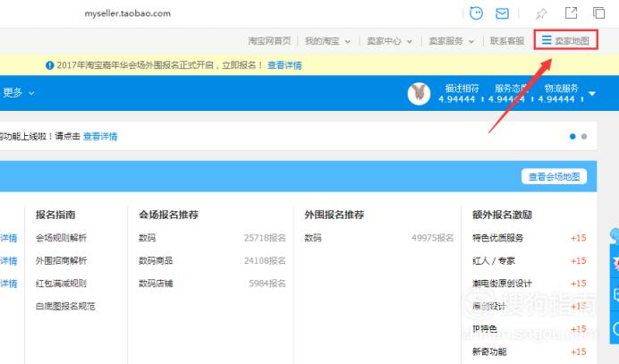Viewport: 619px width, 364px height.
Task: Open 潮电街原创设计 incentive
Action: pos(502,284)
